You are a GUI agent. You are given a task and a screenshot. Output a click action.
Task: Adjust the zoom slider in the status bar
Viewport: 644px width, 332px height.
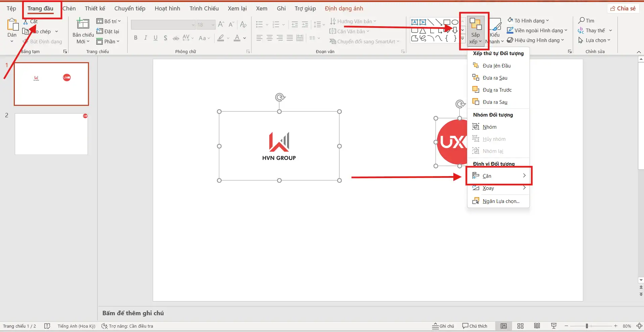point(591,326)
